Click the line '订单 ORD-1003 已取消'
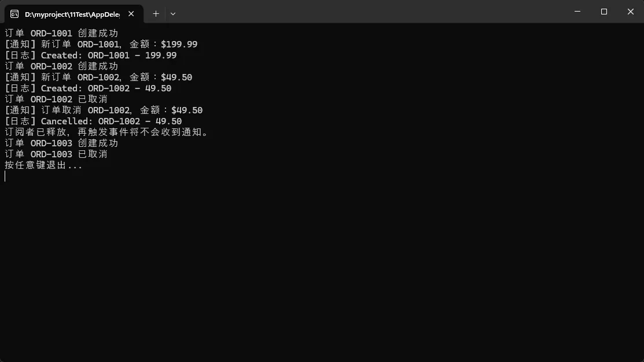644x362 pixels. (56, 154)
